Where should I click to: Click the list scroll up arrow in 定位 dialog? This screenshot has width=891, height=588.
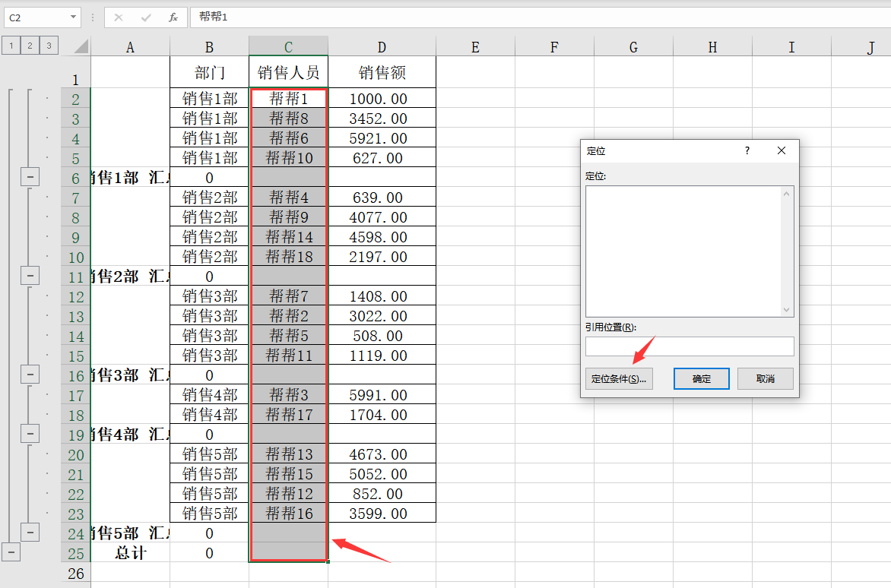786,194
